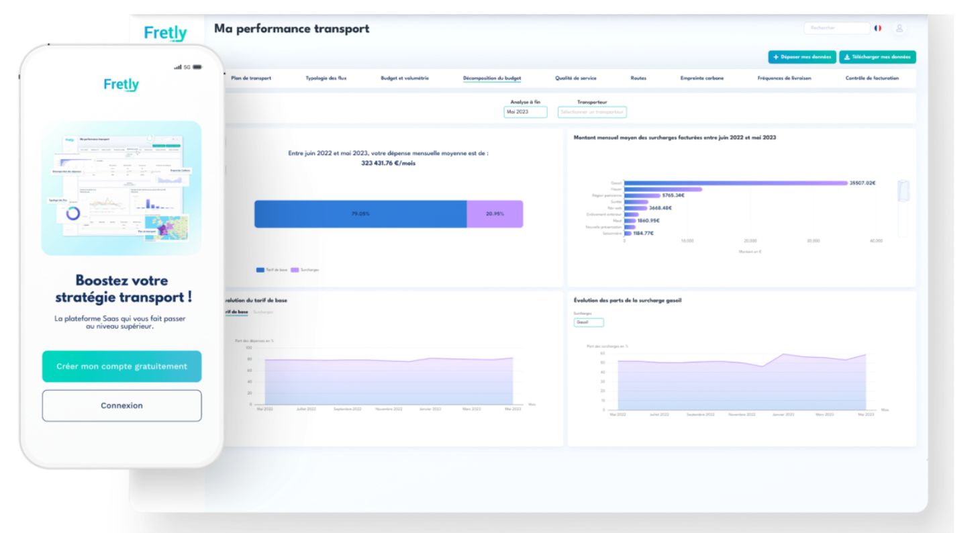Image resolution: width=980 pixels, height=533 pixels.
Task: Toggle the Surcharges legend item
Action: 305,269
